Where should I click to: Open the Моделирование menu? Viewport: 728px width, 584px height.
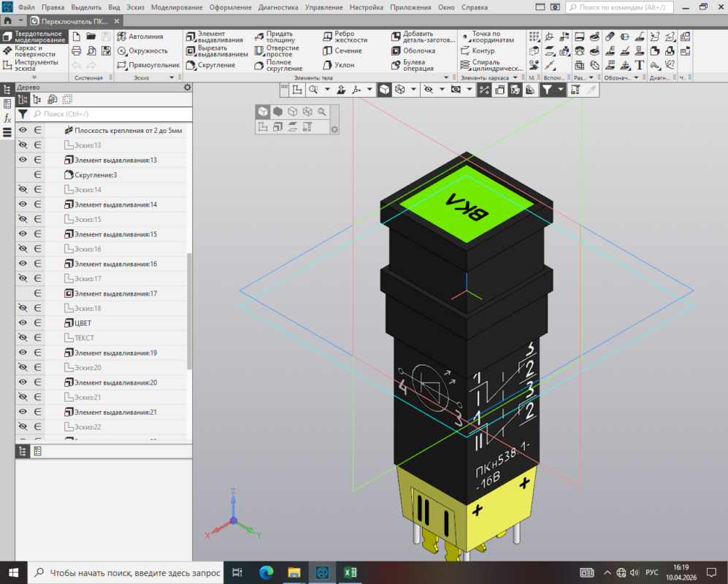pos(177,7)
